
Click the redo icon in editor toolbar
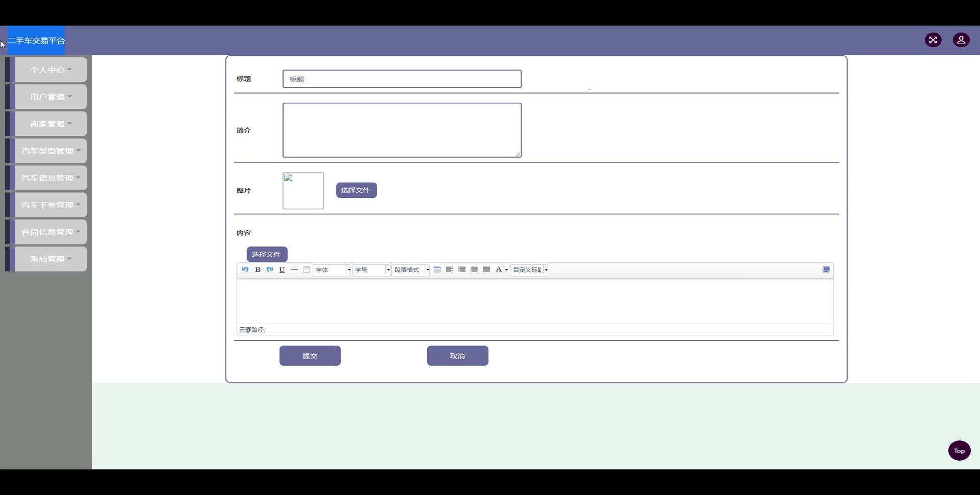[270, 269]
